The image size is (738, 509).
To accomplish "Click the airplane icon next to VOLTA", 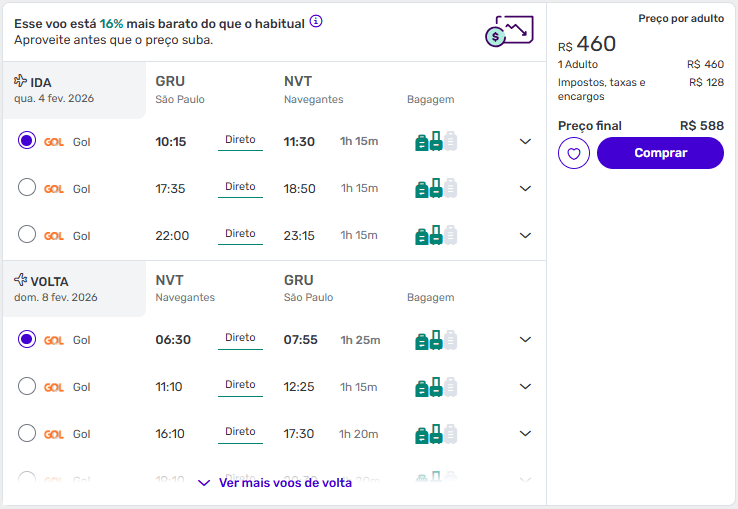I will pos(20,280).
